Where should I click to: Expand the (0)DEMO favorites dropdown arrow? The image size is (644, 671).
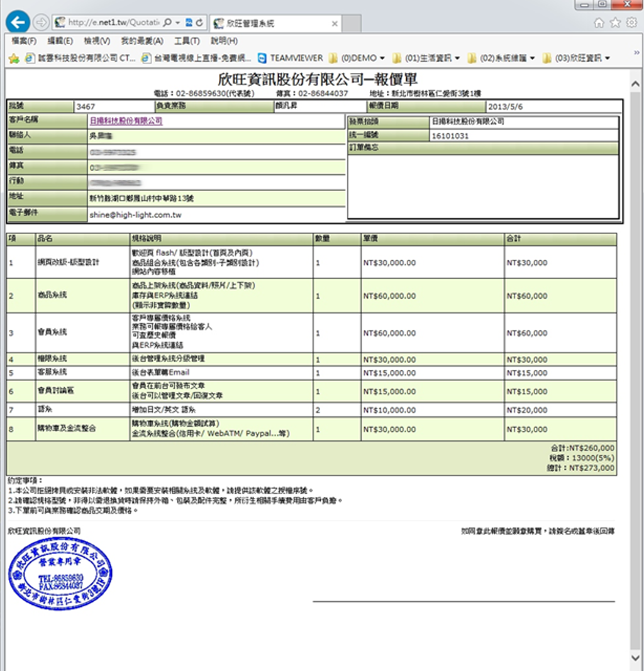point(382,58)
